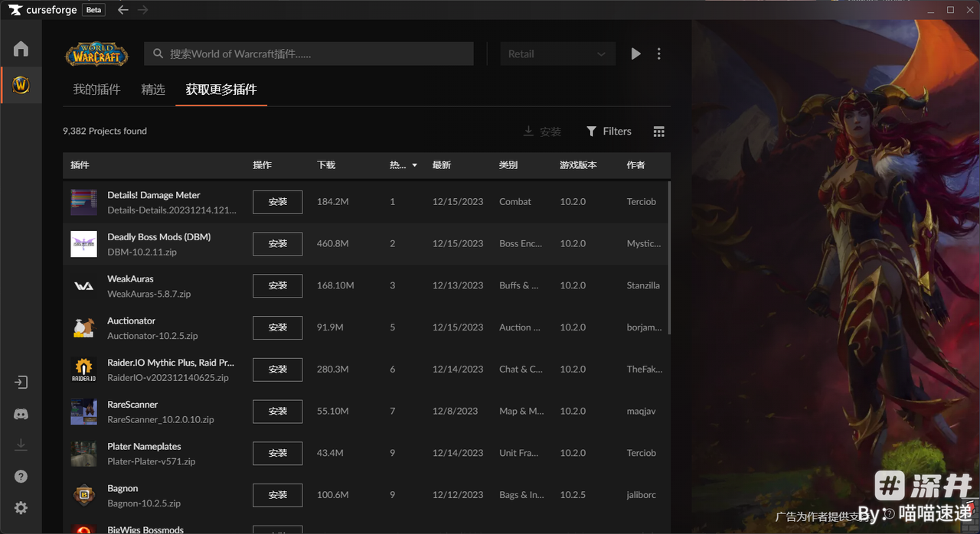This screenshot has width=980, height=534.
Task: Open the settings gear icon
Action: [21, 508]
